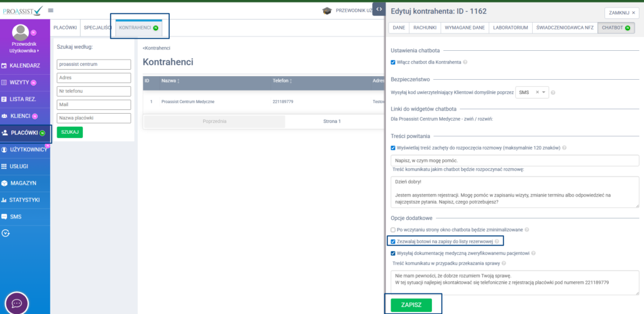Image resolution: width=644 pixels, height=314 pixels.
Task: Click the user avatar icon
Action: click(21, 33)
